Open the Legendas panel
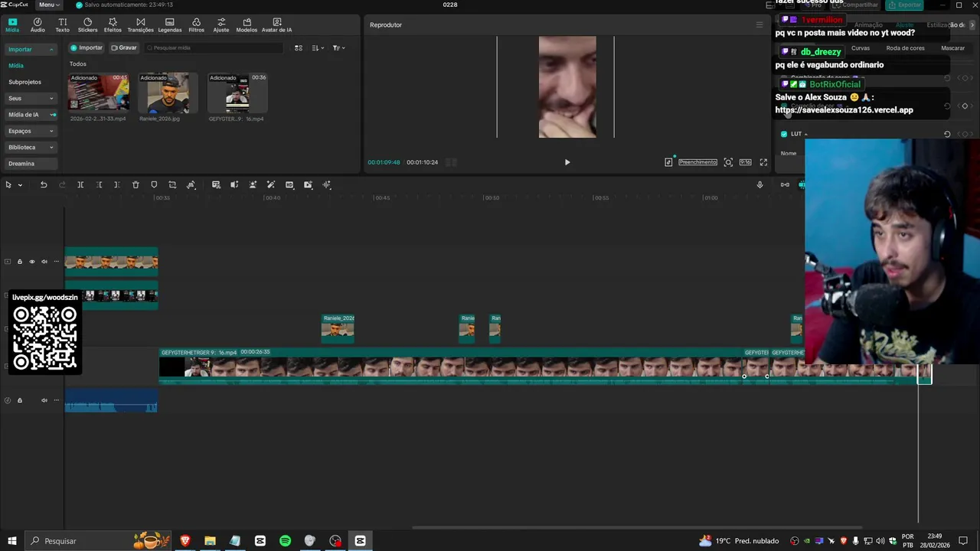The image size is (980, 551). point(170,25)
